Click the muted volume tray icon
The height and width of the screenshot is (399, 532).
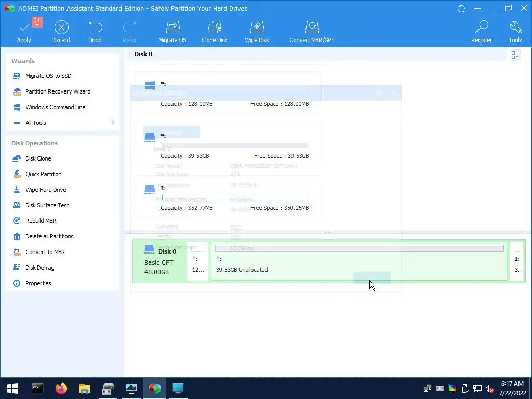[489, 389]
